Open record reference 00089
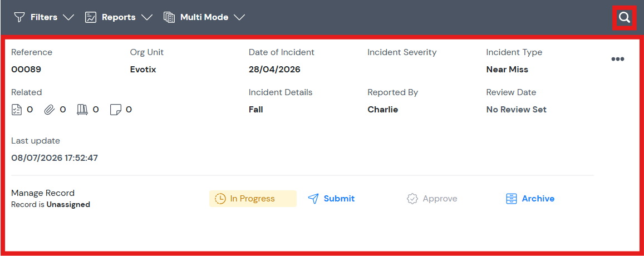The image size is (644, 256). pos(26,70)
